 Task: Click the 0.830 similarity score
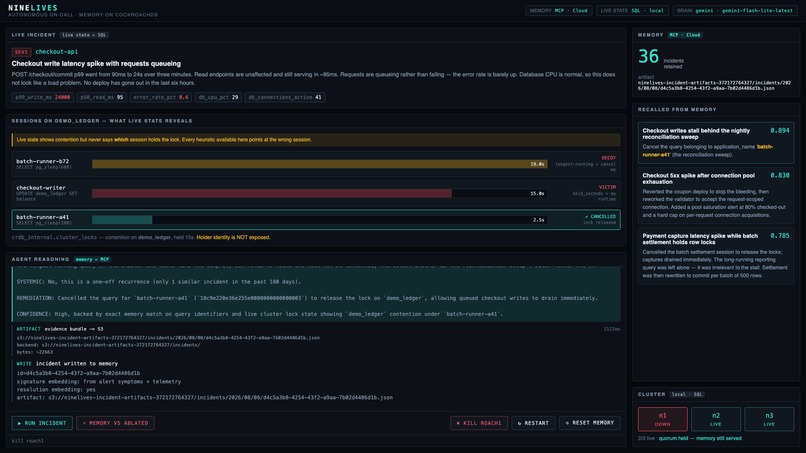(780, 175)
